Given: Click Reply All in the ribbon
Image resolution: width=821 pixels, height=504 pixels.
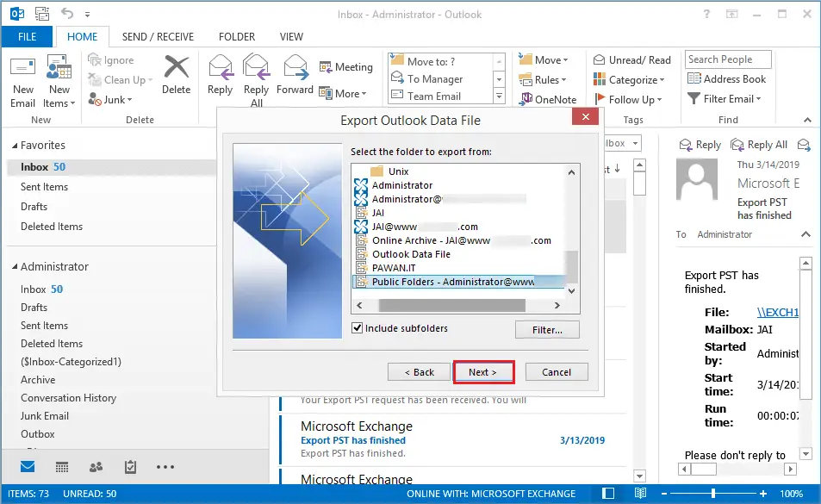Looking at the screenshot, I should 256,81.
